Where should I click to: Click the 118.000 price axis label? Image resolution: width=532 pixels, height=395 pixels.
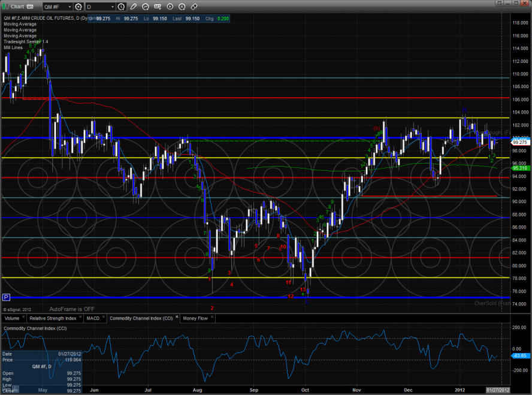pos(520,23)
